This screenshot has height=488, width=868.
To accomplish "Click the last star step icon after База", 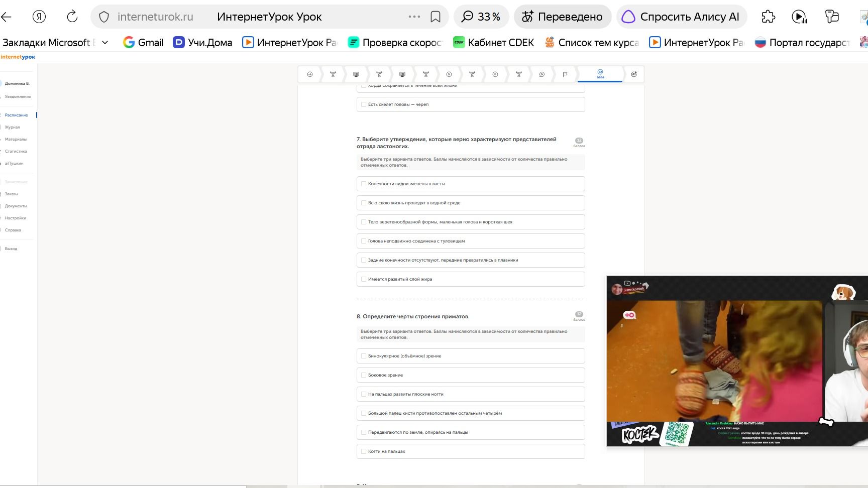I will click(x=634, y=74).
